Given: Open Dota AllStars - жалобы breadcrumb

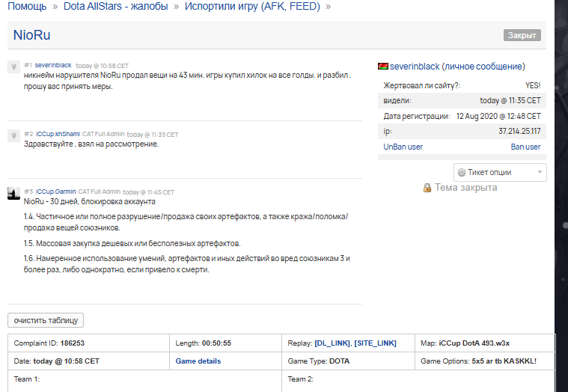Looking at the screenshot, I should (115, 6).
